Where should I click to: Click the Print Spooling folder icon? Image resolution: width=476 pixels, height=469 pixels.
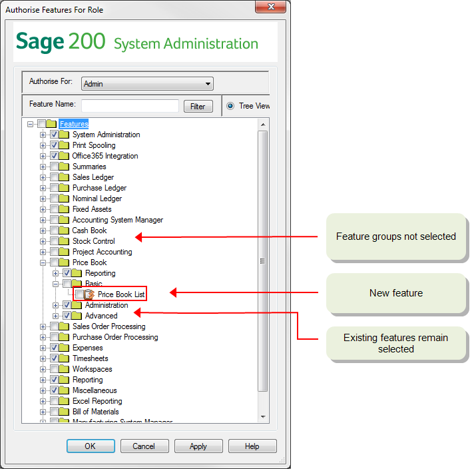point(64,145)
